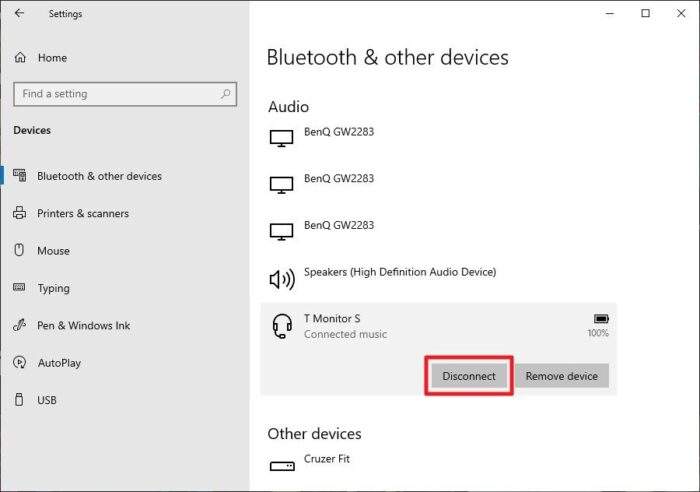Click the battery 100% indicator icon
Viewport: 700px width, 492px height.
point(601,319)
